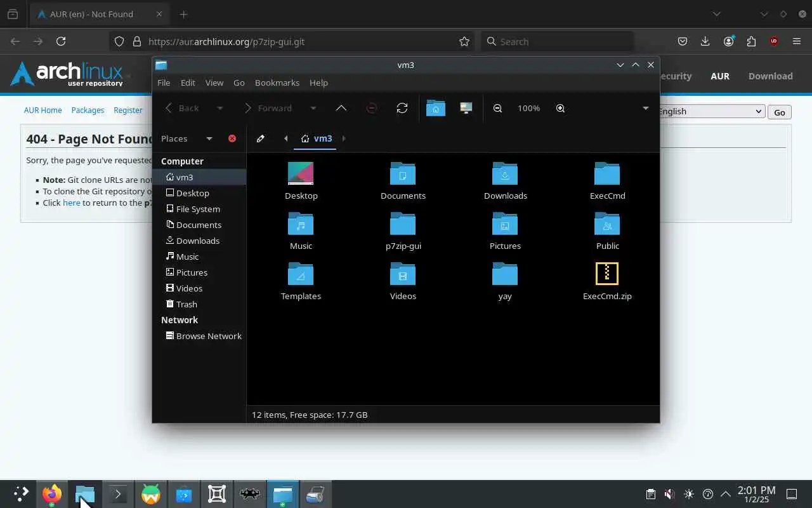Bookmark this page with star icon
Image resolution: width=812 pixels, height=508 pixels.
tap(464, 41)
